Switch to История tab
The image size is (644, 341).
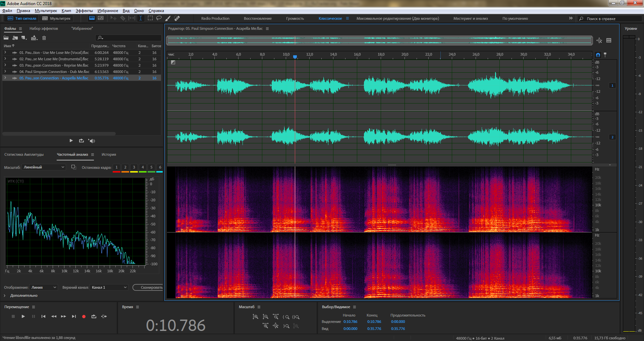(x=109, y=154)
